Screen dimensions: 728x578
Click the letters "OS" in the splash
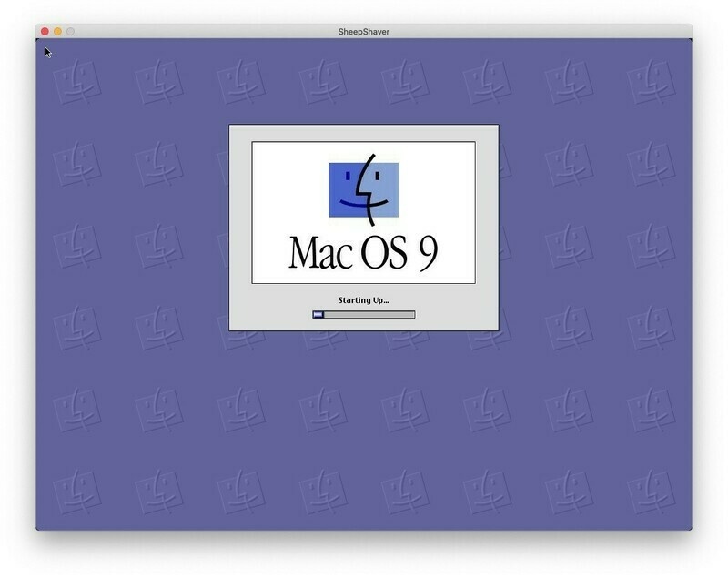click(384, 253)
